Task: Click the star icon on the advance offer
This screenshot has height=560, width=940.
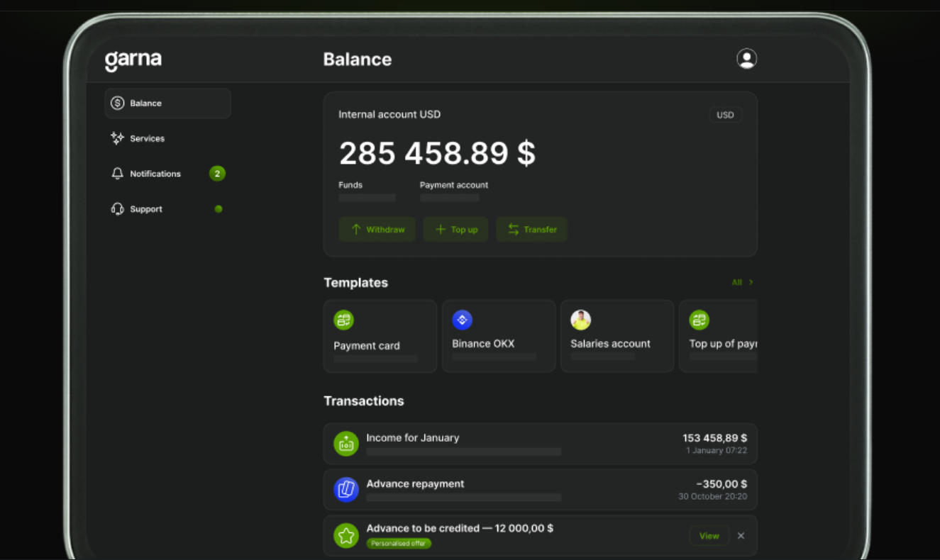Action: [x=346, y=536]
